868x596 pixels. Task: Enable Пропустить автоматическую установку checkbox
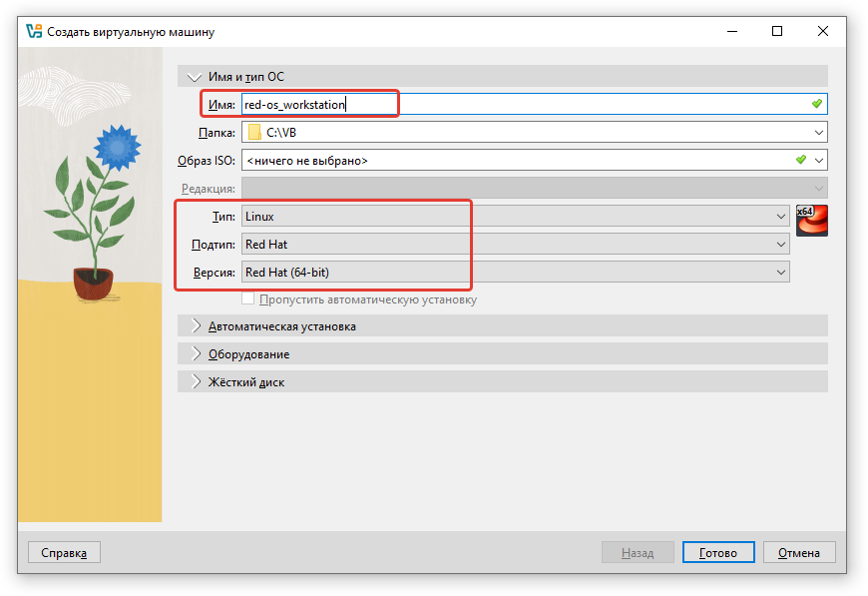248,298
